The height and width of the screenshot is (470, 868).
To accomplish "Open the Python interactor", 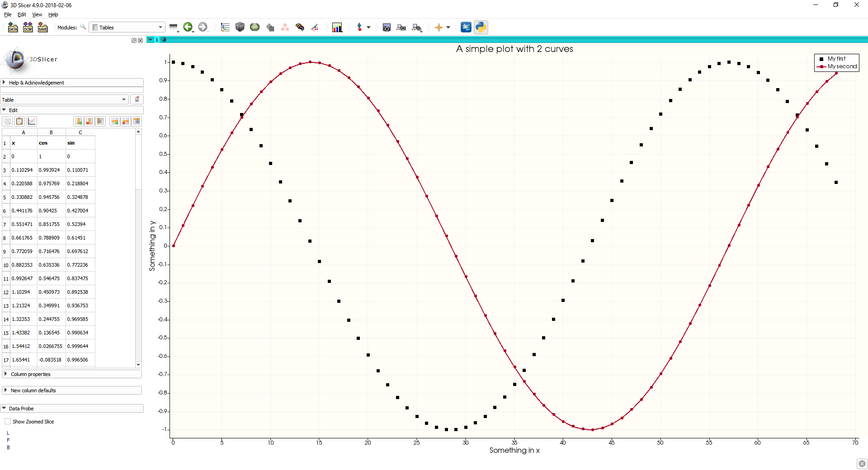I will pyautogui.click(x=481, y=27).
